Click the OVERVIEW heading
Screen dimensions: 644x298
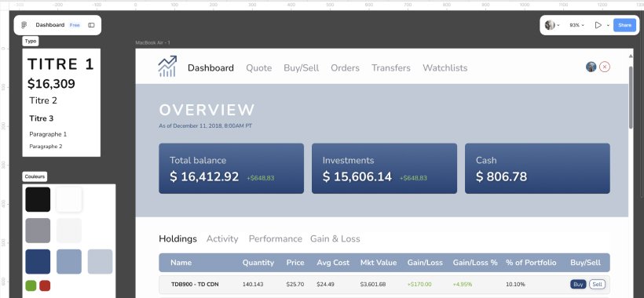pyautogui.click(x=207, y=110)
